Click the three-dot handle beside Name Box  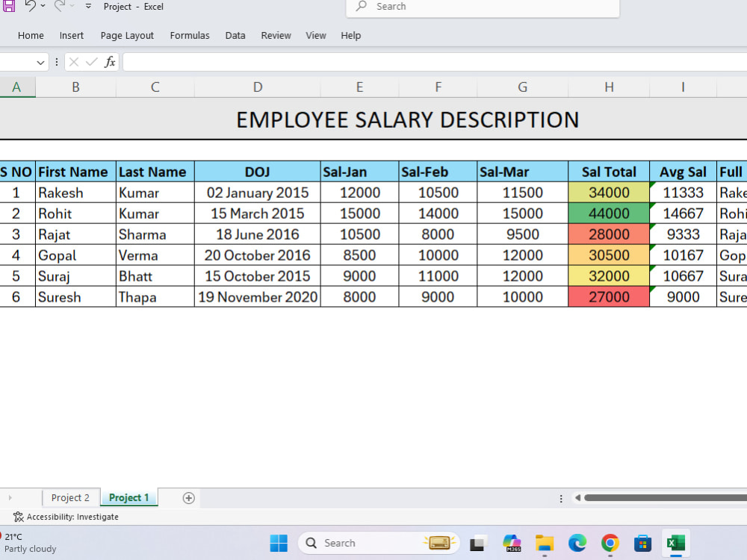tap(57, 62)
